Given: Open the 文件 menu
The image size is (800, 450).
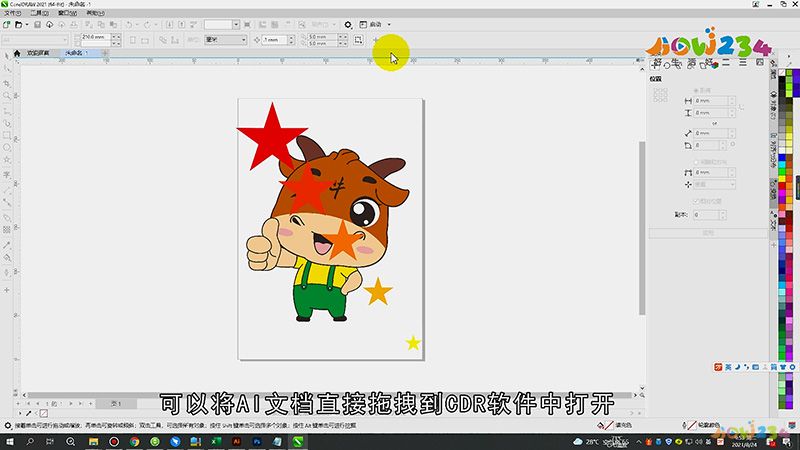Looking at the screenshot, I should point(12,13).
